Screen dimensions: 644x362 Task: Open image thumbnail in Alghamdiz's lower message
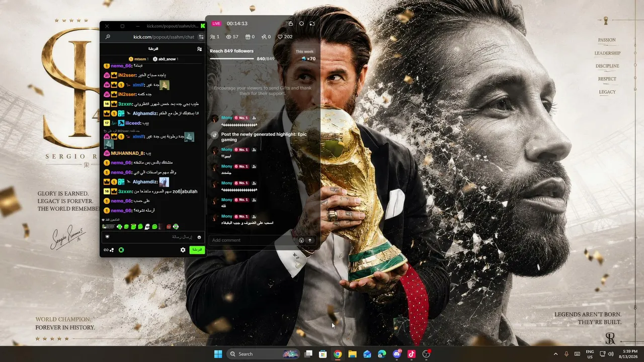point(164,182)
